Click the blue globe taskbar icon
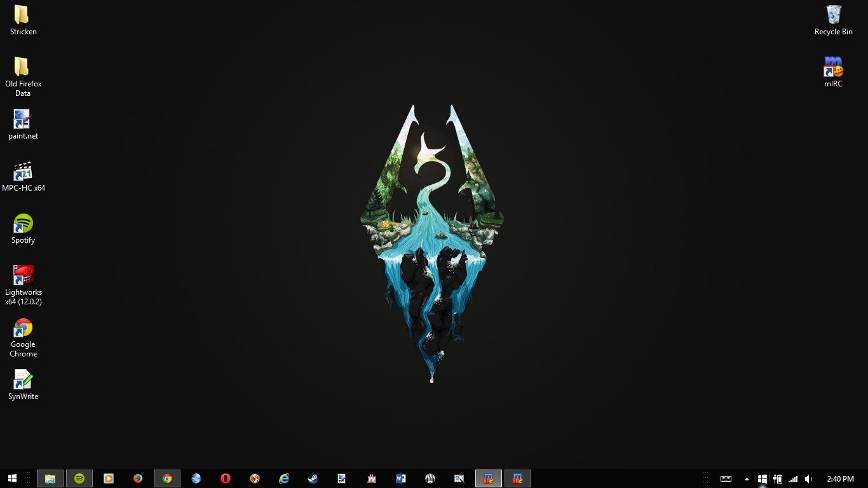 tap(196, 478)
